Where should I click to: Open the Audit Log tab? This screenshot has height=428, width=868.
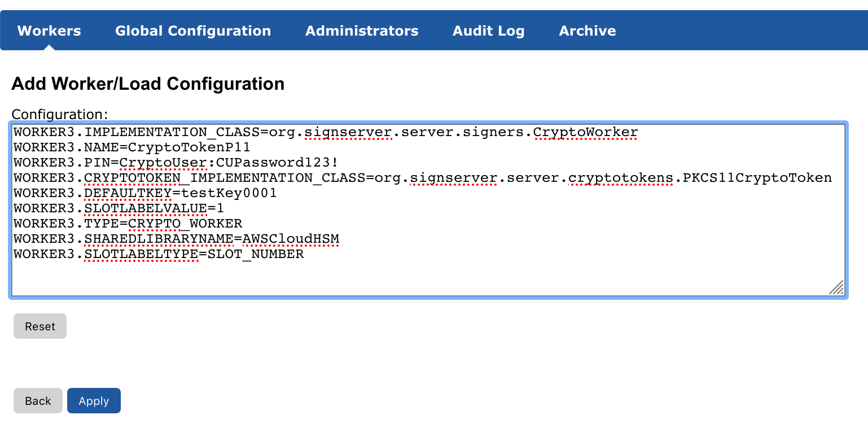pos(488,30)
